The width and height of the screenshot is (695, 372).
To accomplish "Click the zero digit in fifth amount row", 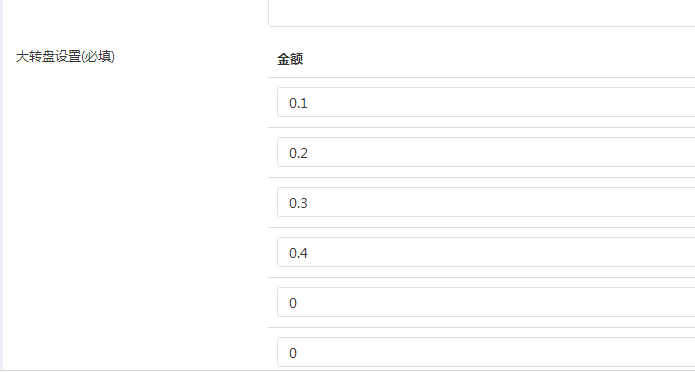I will 293,304.
